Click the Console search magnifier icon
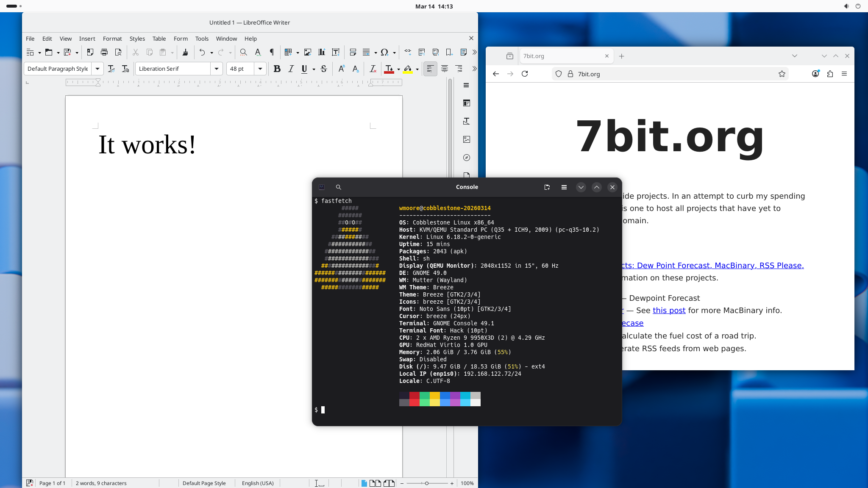This screenshot has height=488, width=868. point(338,187)
